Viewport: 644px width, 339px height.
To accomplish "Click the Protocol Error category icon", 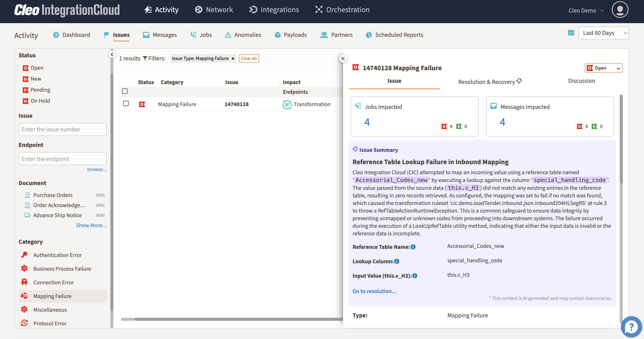I will (24, 323).
